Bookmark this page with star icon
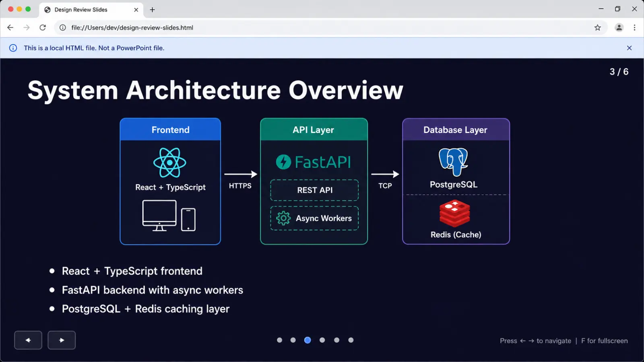644x362 pixels. [x=598, y=27]
